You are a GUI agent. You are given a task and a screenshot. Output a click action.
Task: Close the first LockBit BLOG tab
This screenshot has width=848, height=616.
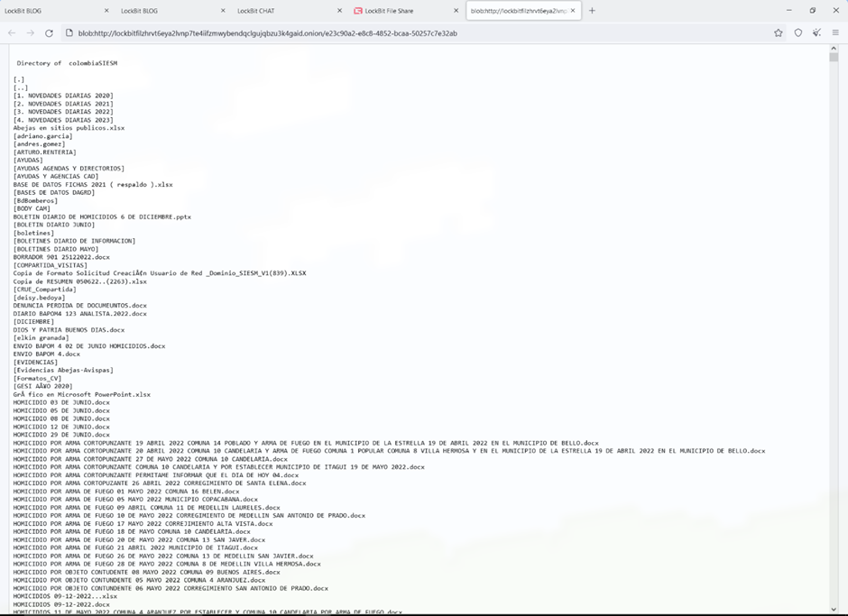pos(106,10)
